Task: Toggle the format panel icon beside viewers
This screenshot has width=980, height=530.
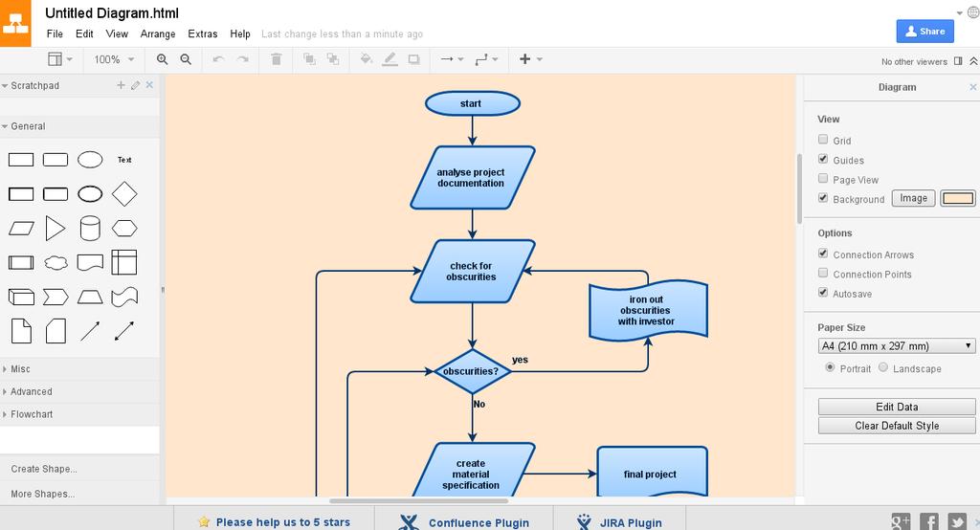Action: (x=958, y=61)
